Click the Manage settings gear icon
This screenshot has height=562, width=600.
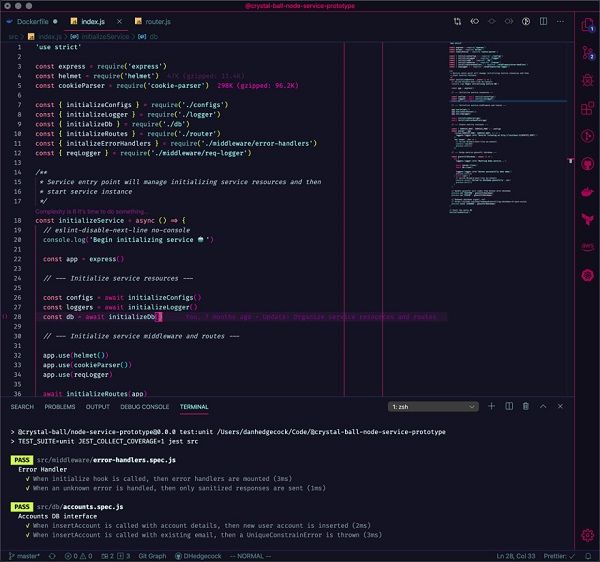tap(587, 535)
